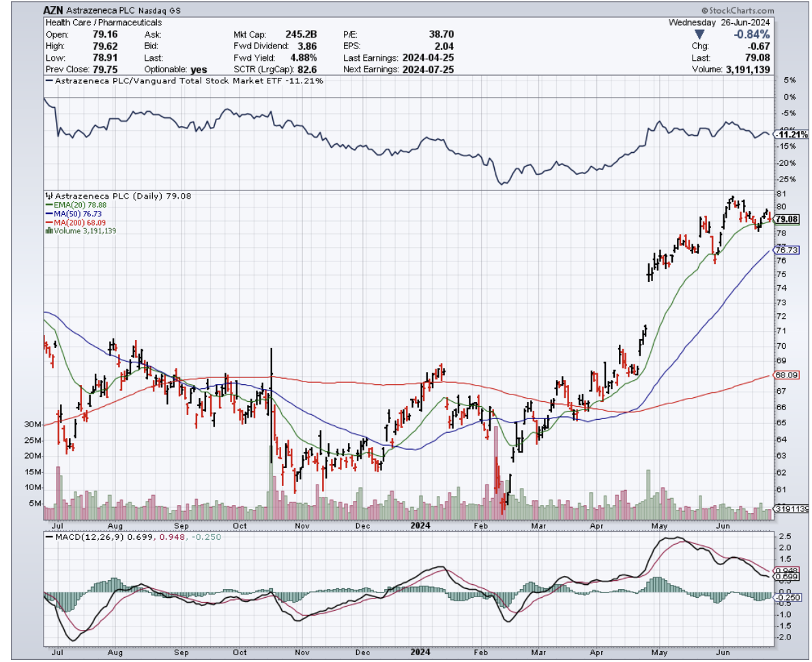This screenshot has height=662, width=812.
Task: Click the StockCharts.com copyright watermark
Action: (737, 11)
